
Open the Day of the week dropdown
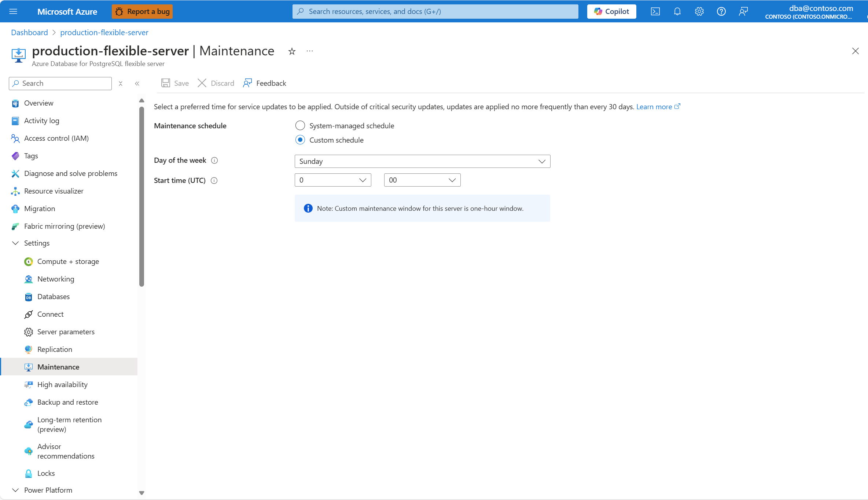pos(422,161)
